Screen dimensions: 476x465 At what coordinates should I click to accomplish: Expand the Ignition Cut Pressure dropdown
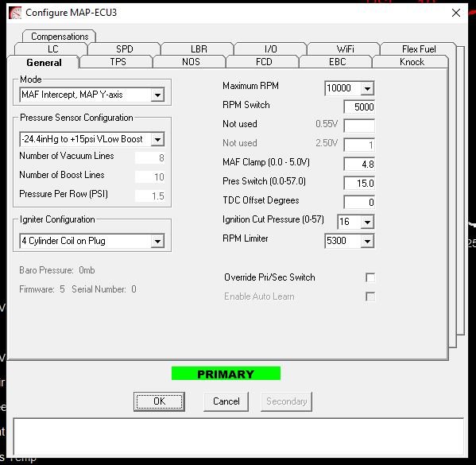tap(367, 222)
